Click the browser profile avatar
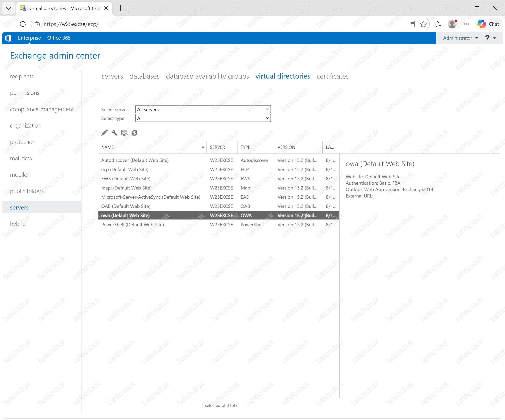505x420 pixels. pos(452,24)
